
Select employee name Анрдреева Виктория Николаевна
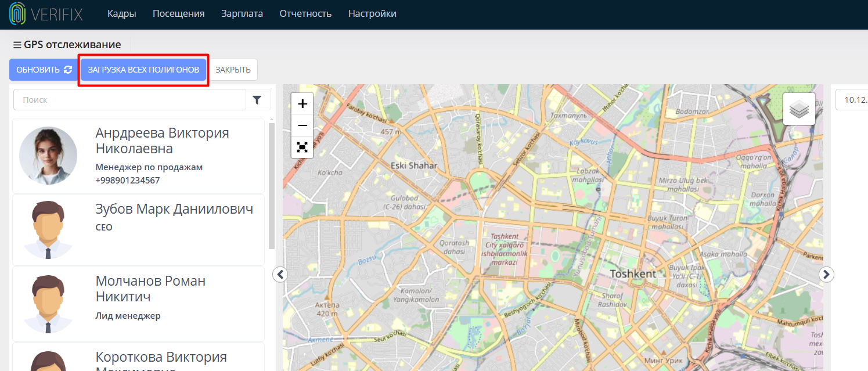[163, 141]
